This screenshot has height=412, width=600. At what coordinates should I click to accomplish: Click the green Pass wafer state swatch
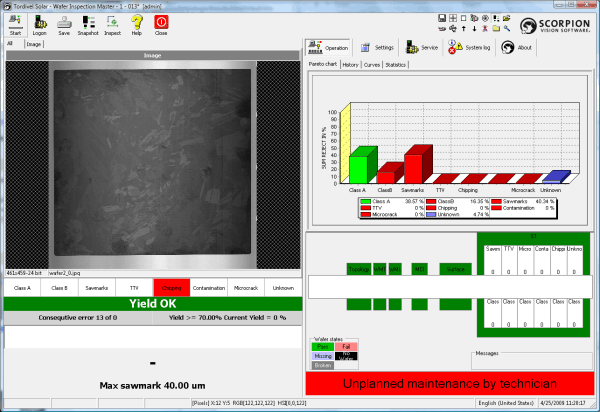coord(321,345)
